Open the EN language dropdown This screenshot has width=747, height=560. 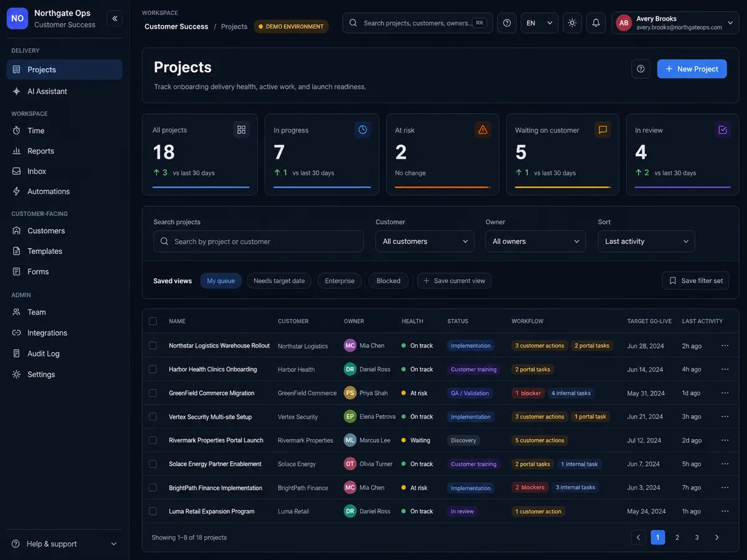pos(539,23)
